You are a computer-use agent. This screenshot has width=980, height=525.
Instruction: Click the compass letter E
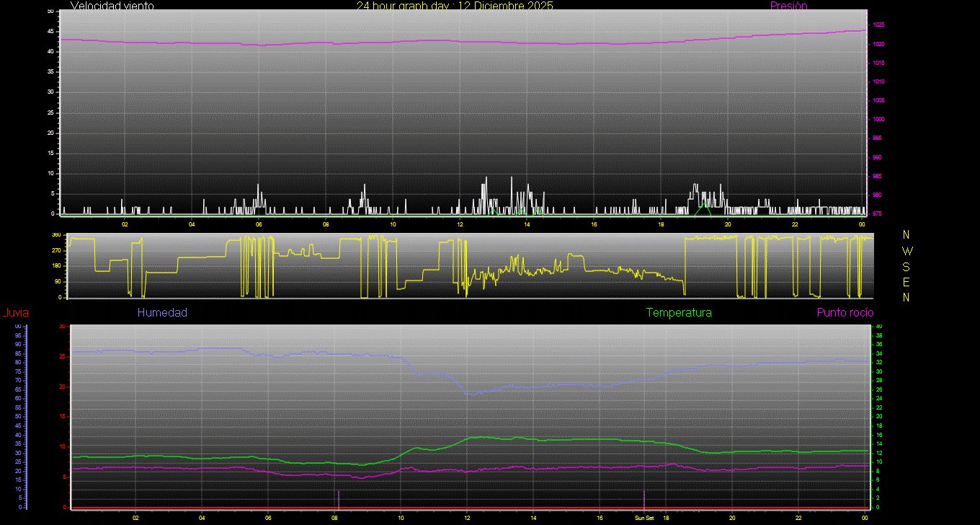click(906, 282)
